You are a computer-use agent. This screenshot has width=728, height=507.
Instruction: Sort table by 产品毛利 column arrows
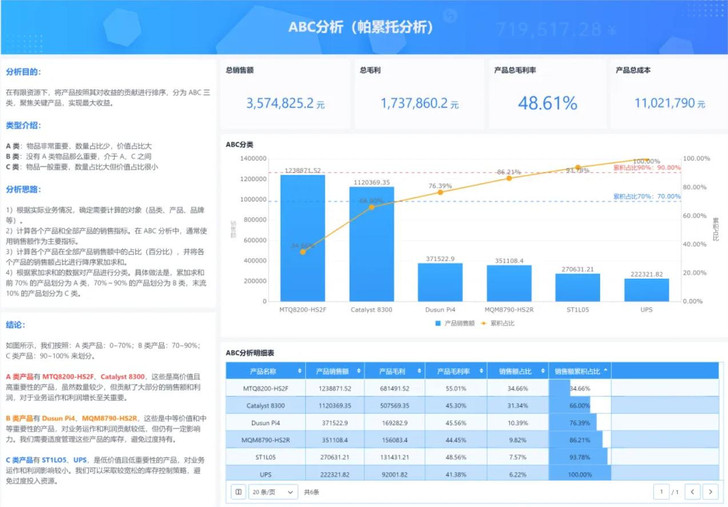419,371
